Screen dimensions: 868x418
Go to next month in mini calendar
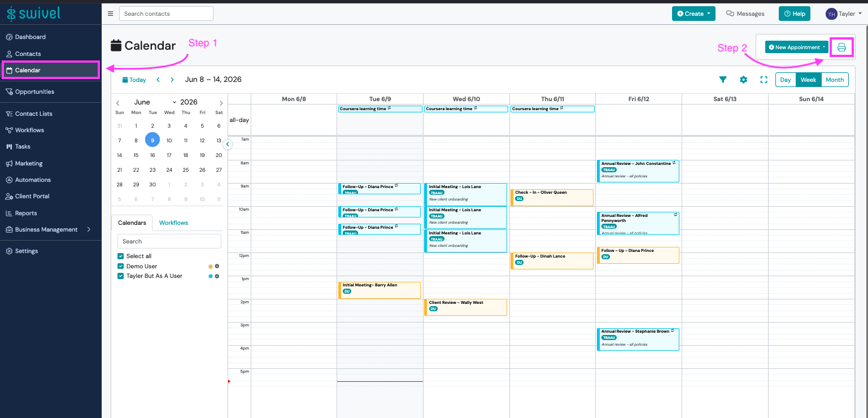click(221, 103)
